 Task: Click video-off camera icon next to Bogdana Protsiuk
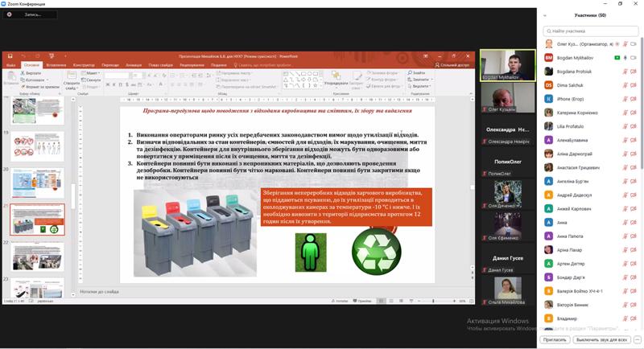click(634, 72)
